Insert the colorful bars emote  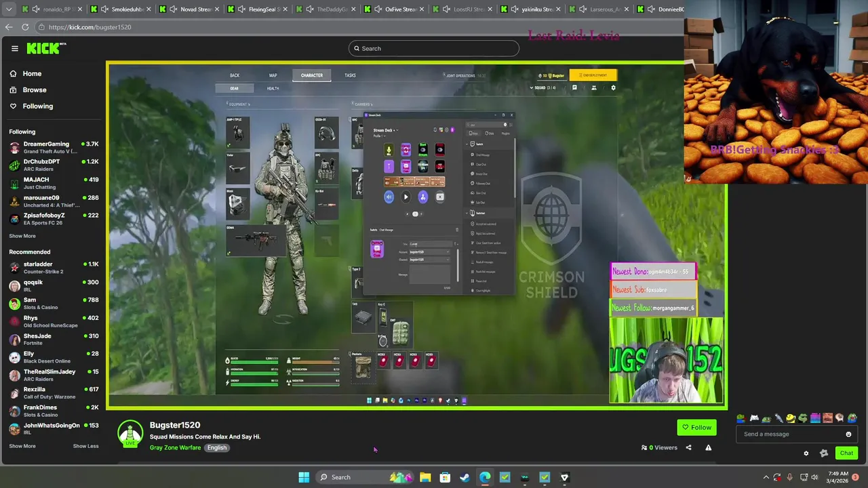pos(816,418)
